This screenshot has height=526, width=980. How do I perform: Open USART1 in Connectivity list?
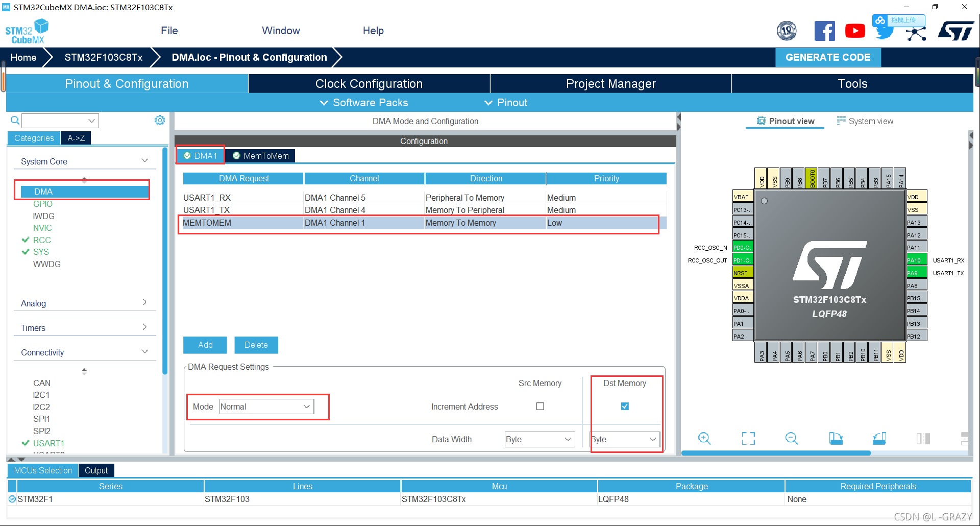(x=48, y=443)
